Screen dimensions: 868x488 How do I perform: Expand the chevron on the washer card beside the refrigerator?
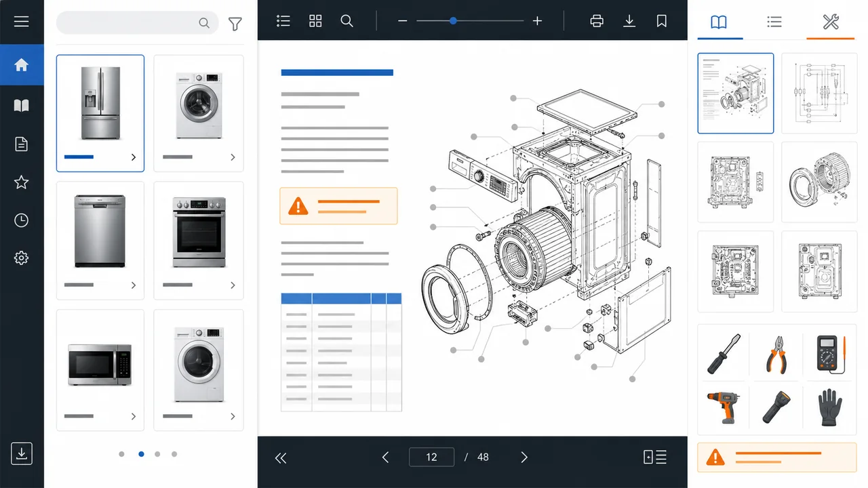(x=233, y=157)
